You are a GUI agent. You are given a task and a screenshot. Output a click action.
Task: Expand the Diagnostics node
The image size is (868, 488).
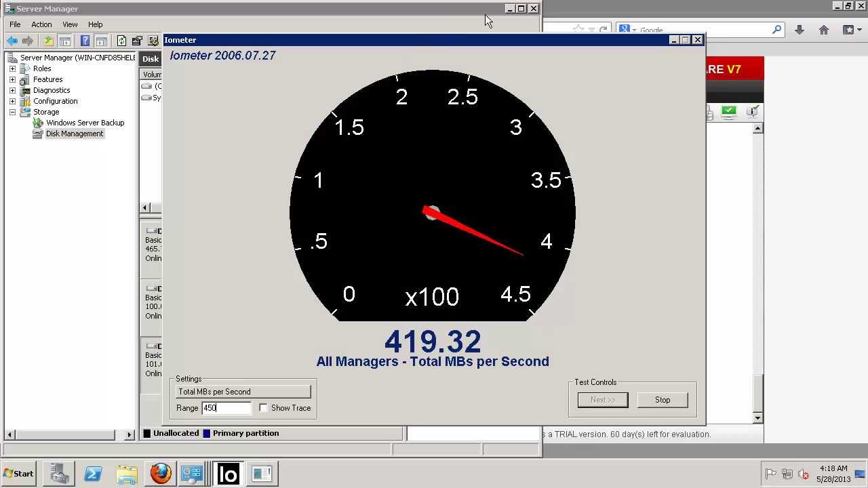[12, 90]
